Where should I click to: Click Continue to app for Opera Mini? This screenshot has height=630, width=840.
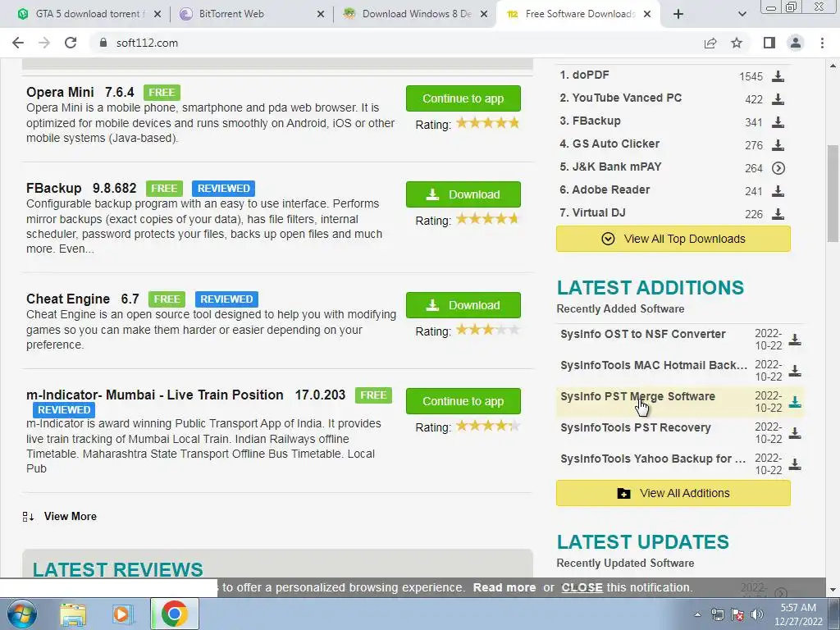coord(463,98)
